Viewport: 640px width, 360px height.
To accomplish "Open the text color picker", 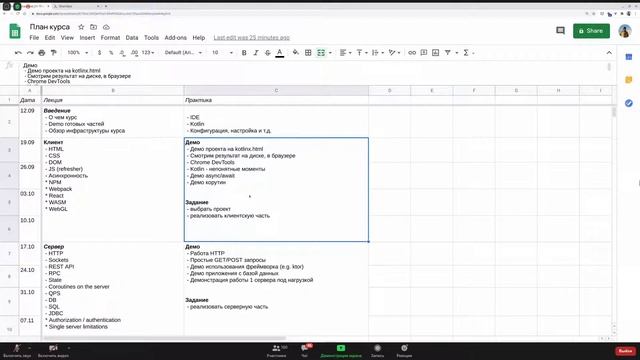I will pos(280,53).
